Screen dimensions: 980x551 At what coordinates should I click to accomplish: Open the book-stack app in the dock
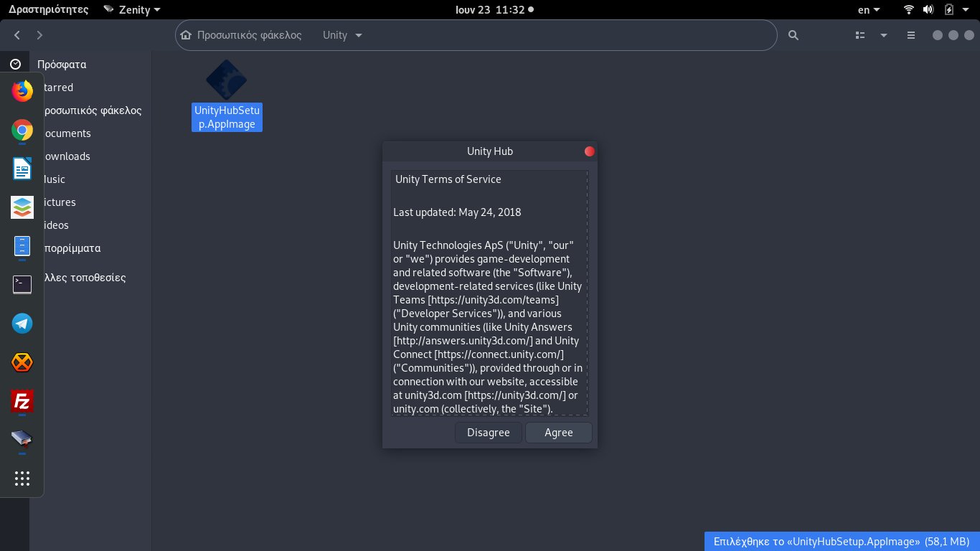(22, 439)
